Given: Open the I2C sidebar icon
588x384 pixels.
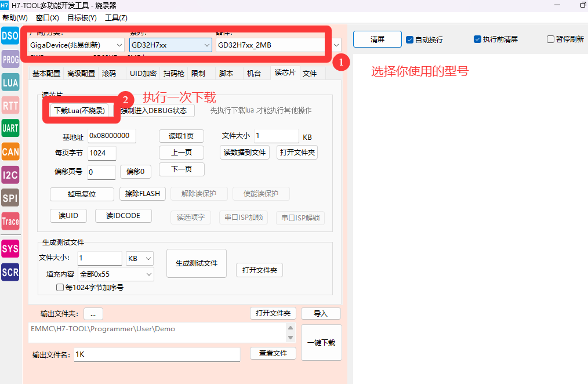Looking at the screenshot, I should [x=10, y=175].
